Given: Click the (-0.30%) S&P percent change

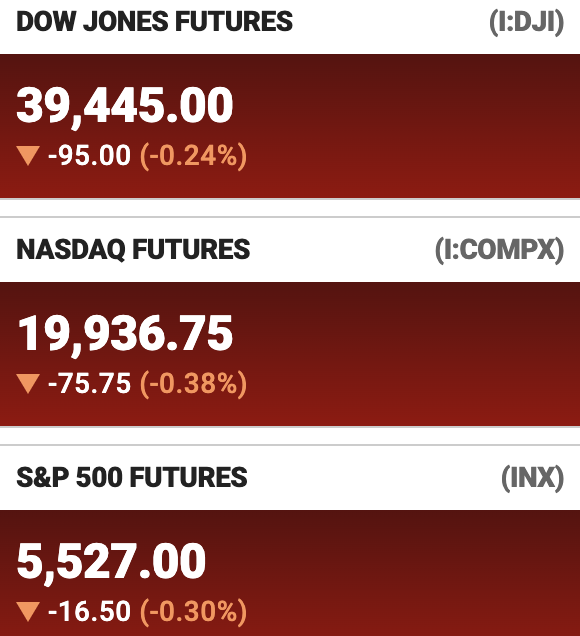Looking at the screenshot, I should [x=193, y=612].
